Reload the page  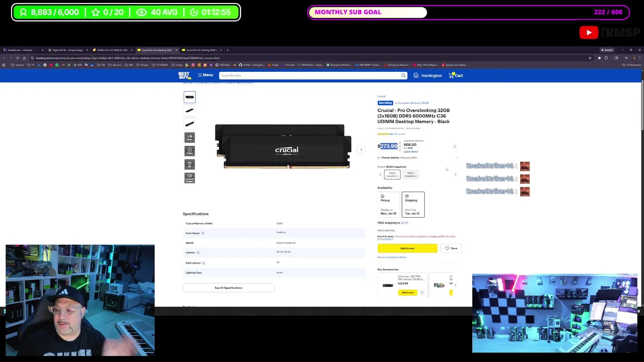[x=17, y=58]
